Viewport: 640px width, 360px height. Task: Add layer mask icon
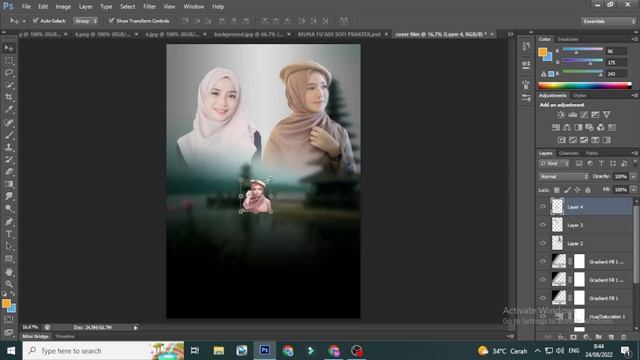(x=573, y=337)
